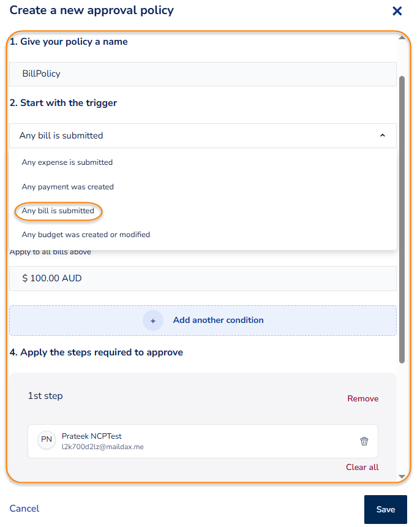The image size is (420, 527).
Task: Click the PN avatar for Prateek NCPTest
Action: click(47, 439)
